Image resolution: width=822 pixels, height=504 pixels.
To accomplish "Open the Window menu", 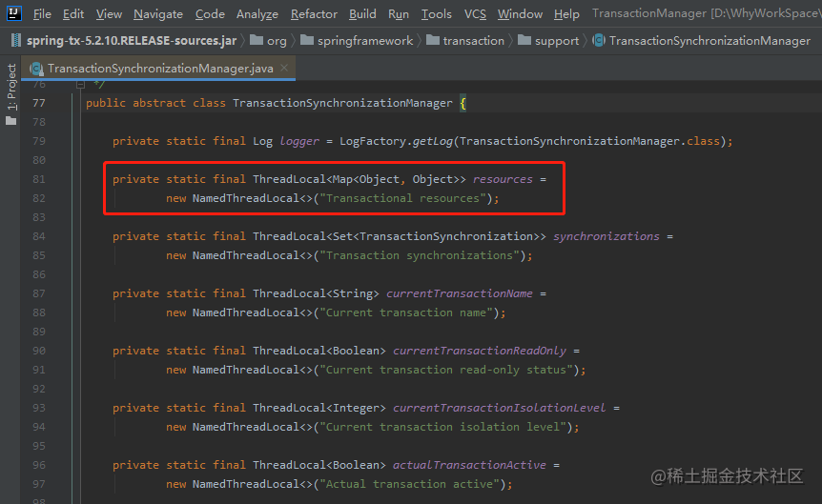I will tap(520, 14).
